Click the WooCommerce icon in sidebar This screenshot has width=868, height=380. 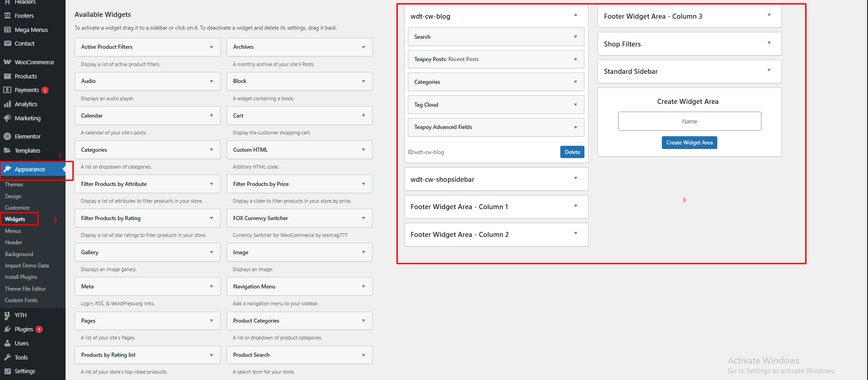coord(7,62)
